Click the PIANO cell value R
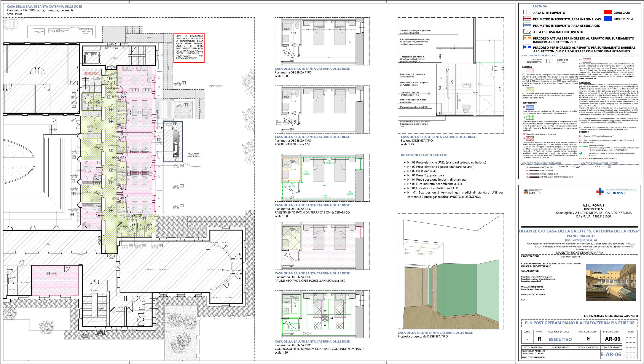644x364 pixels. (x=539, y=339)
